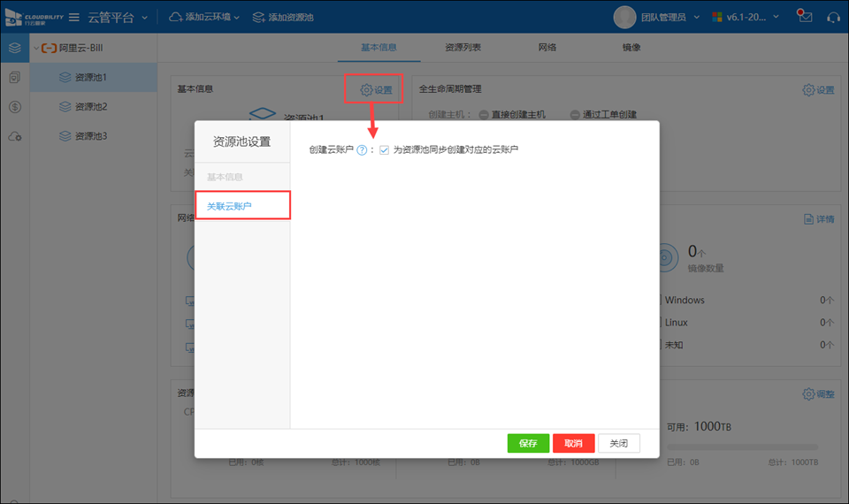Open 基本信息 in dialog sidebar

pos(242,177)
